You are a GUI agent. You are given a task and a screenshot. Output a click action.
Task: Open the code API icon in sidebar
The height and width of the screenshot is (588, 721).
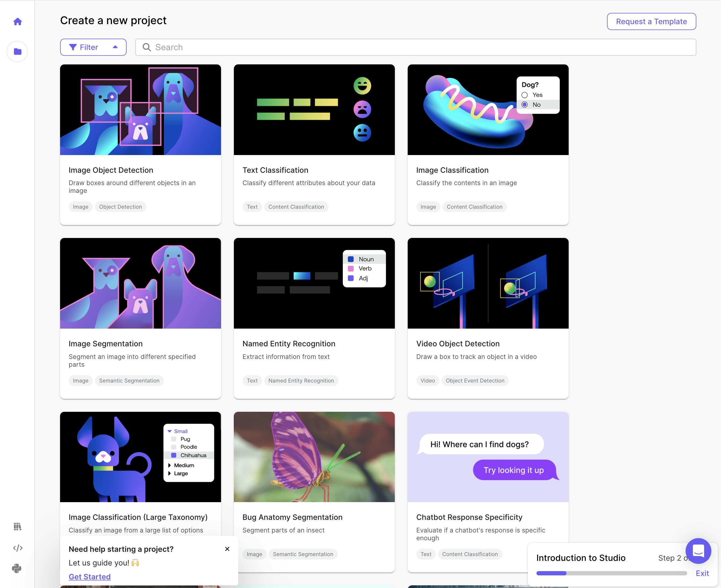click(x=18, y=548)
